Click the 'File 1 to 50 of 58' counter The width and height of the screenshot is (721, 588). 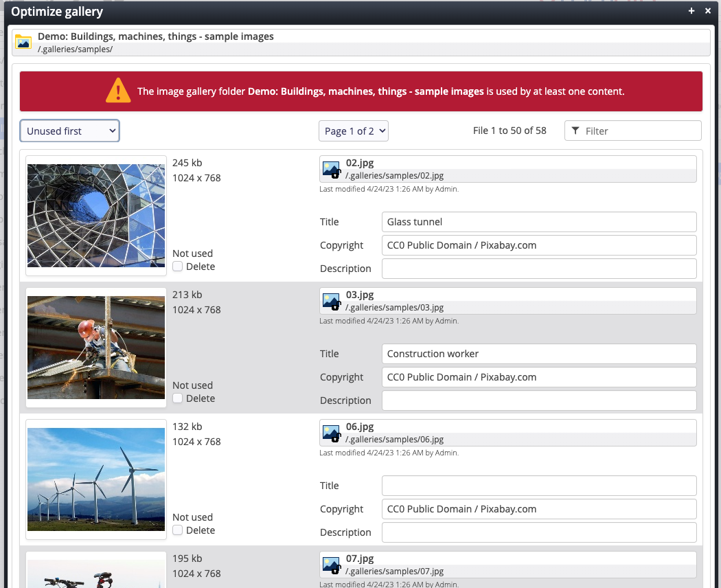coord(510,131)
